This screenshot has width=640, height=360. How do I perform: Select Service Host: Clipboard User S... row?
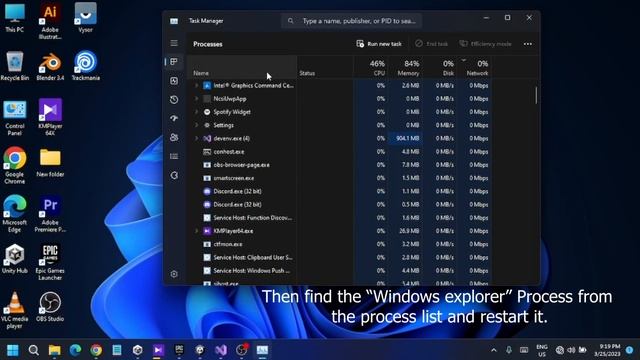(x=340, y=257)
